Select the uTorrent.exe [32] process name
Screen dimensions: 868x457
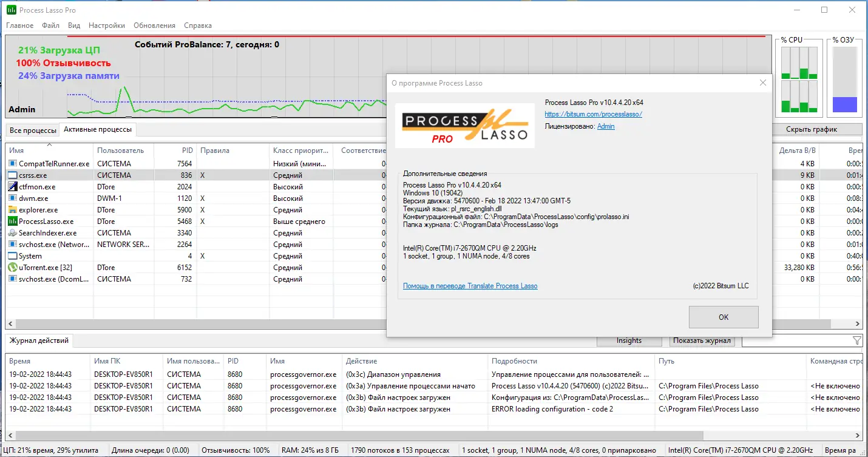[x=46, y=268]
